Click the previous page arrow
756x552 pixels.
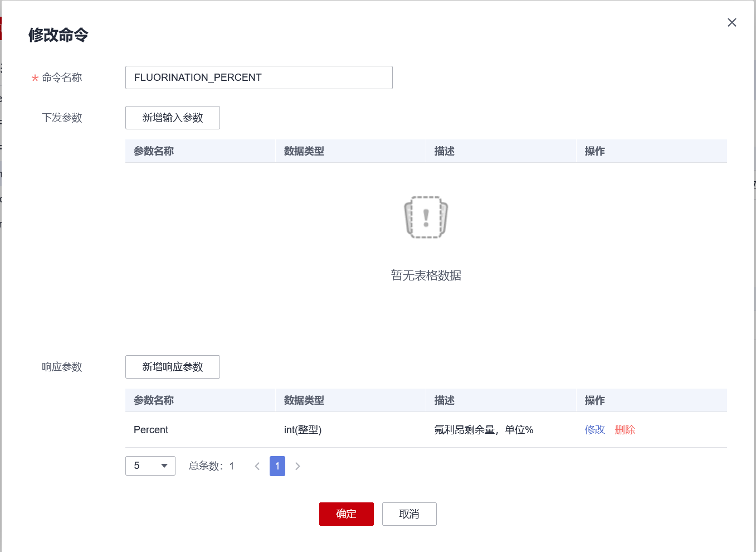257,466
